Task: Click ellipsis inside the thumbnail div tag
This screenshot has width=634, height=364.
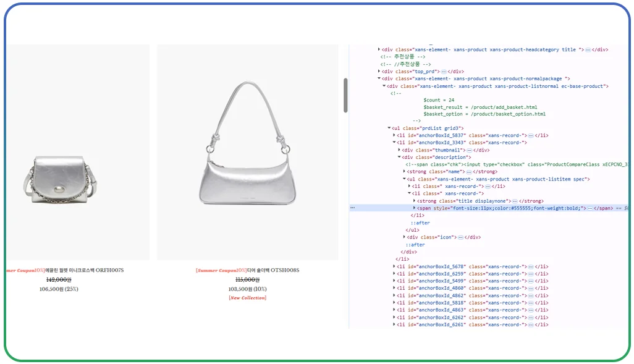Action: click(470, 150)
